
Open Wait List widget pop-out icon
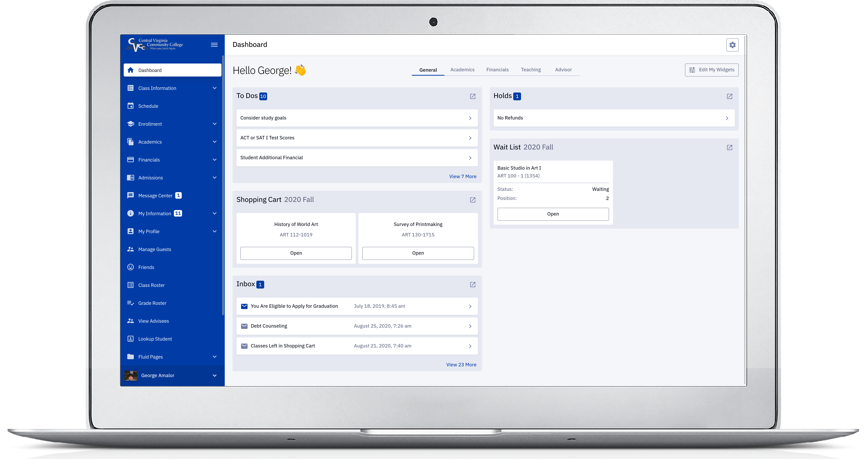(729, 148)
